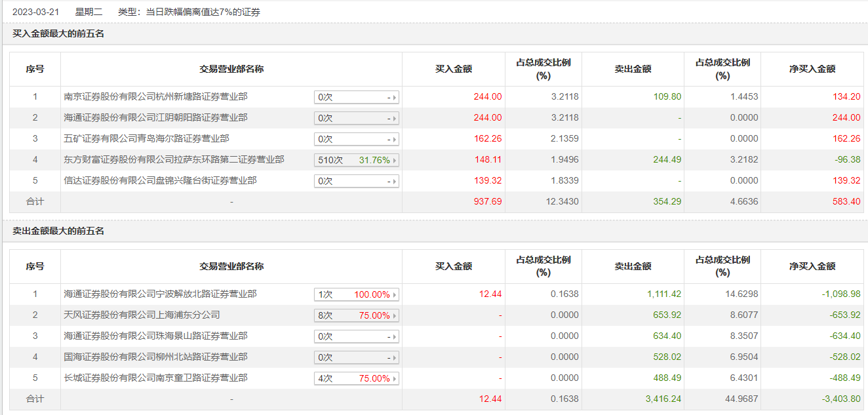Click 海通证券宁波解放北路证券营业部 link

tap(160, 294)
